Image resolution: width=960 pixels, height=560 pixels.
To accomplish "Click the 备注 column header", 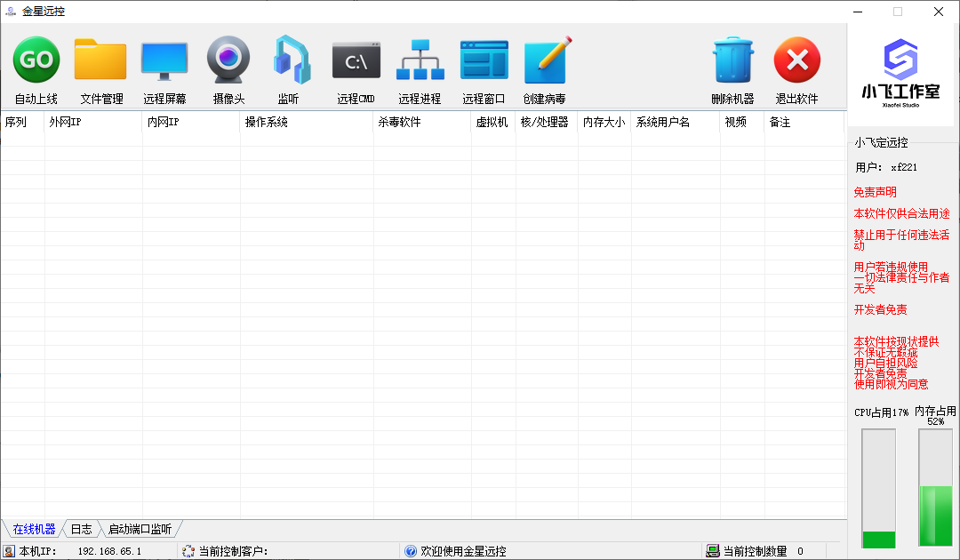I will click(x=804, y=122).
